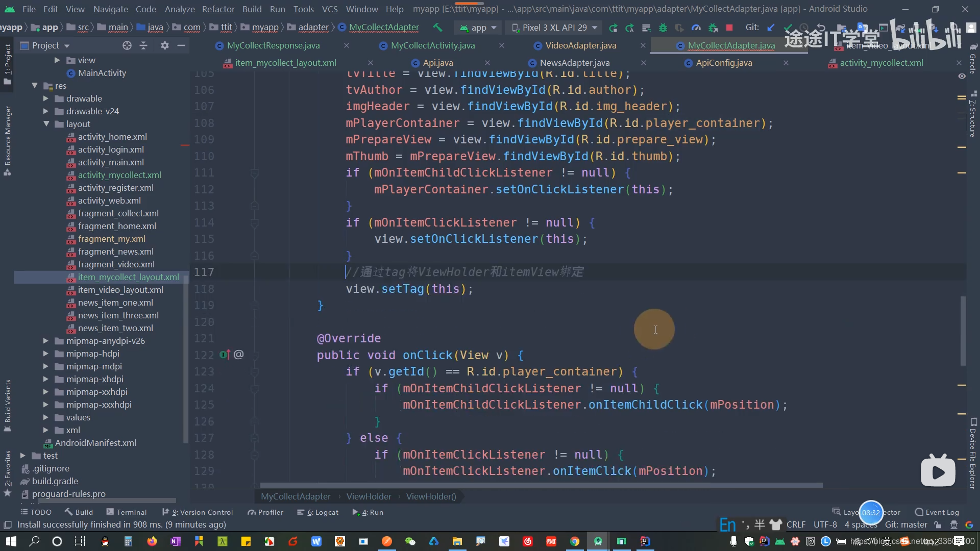Click the override gutter icon on line 122
The width and height of the screenshot is (980, 551).
pyautogui.click(x=225, y=355)
